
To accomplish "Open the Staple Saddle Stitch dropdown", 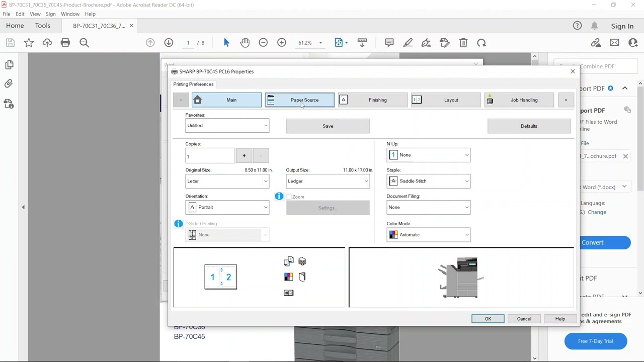I will pyautogui.click(x=428, y=181).
